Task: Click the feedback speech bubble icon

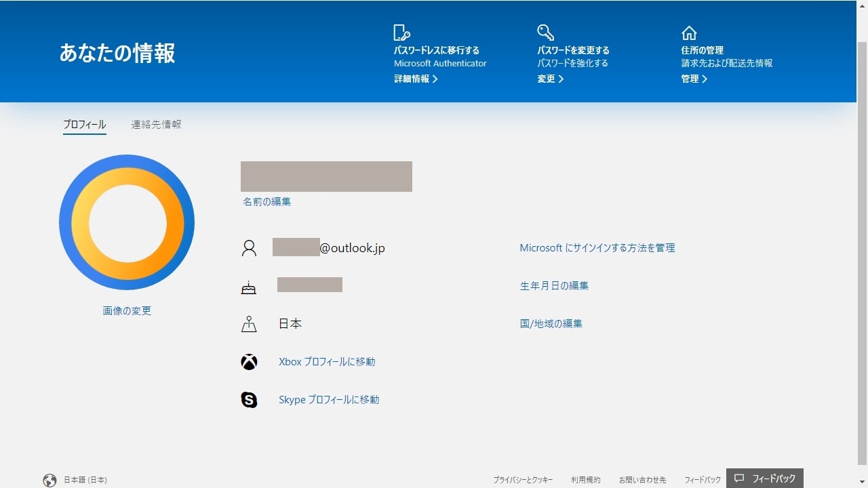Action: pyautogui.click(x=739, y=479)
